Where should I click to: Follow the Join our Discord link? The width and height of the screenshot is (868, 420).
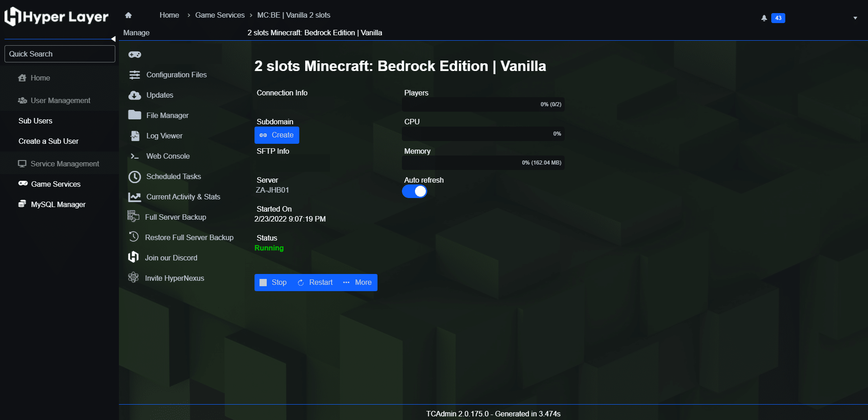(x=171, y=258)
